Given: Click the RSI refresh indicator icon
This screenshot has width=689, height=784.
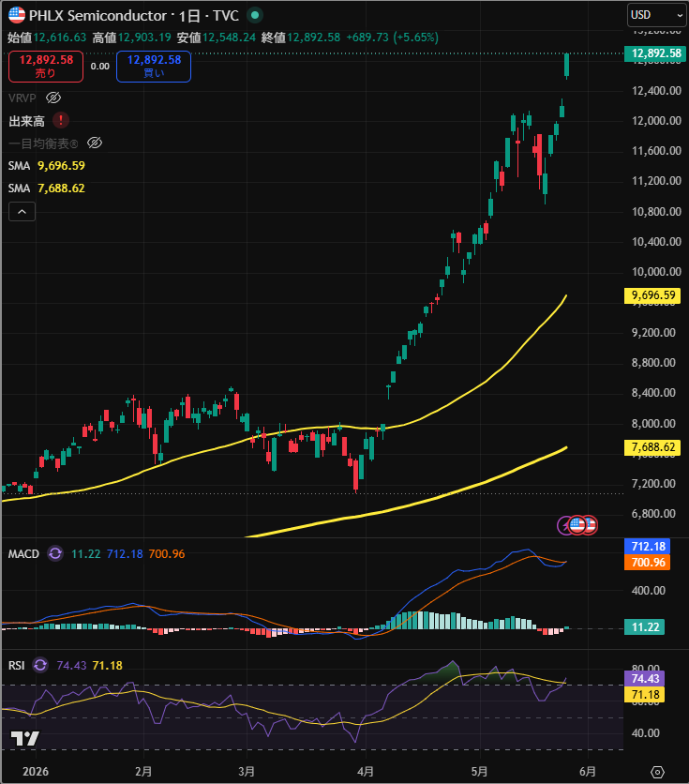Looking at the screenshot, I should point(40,665).
